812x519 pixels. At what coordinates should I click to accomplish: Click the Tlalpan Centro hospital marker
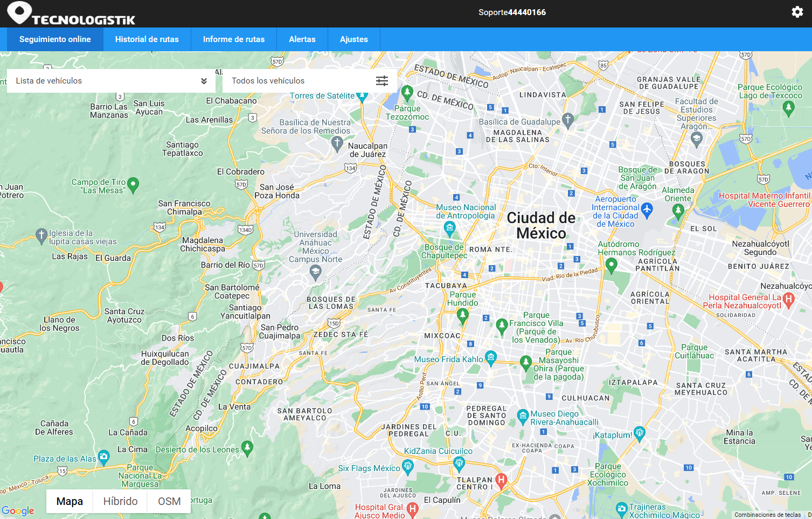(x=502, y=481)
